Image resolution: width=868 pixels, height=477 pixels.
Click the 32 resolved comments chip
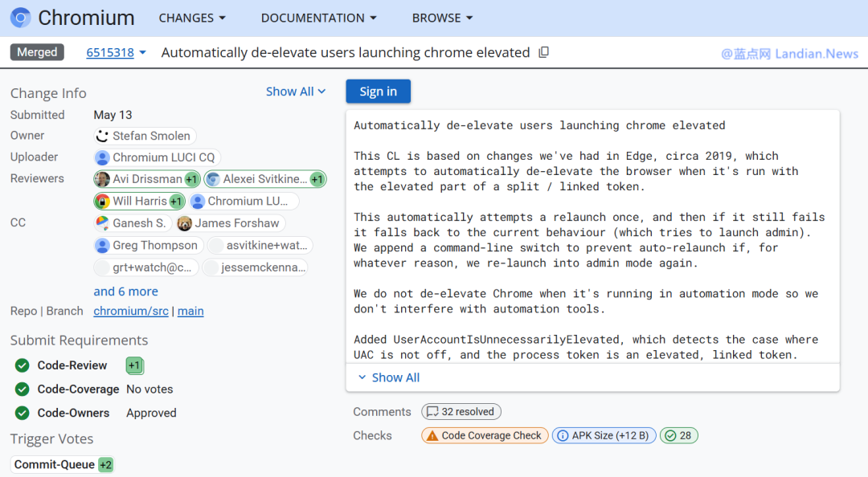pyautogui.click(x=461, y=412)
